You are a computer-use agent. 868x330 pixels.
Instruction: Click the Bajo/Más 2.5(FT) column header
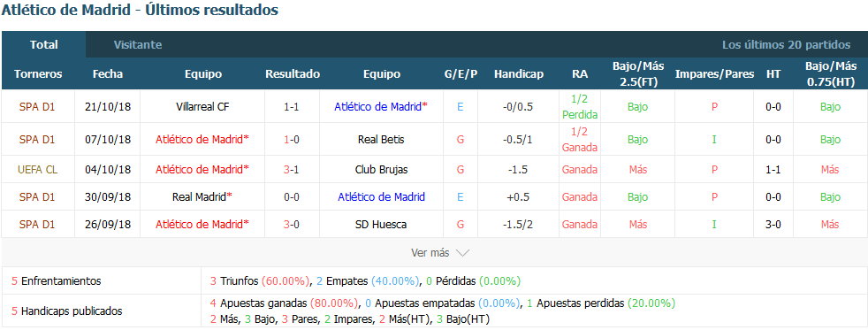click(638, 74)
